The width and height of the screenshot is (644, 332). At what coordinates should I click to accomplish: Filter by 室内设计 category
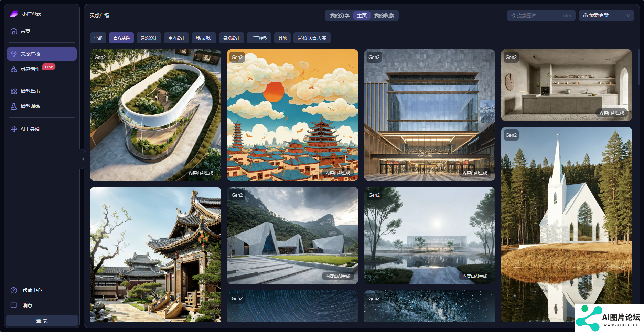(176, 38)
